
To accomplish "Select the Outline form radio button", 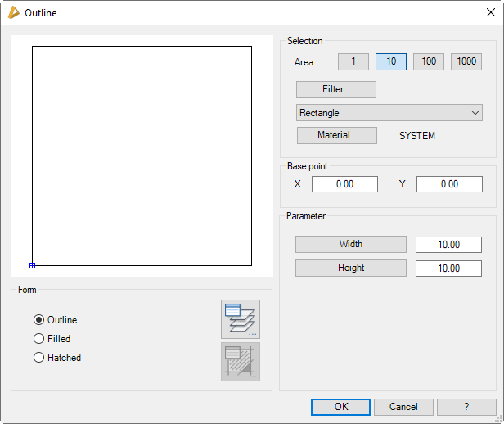I will click(x=38, y=320).
